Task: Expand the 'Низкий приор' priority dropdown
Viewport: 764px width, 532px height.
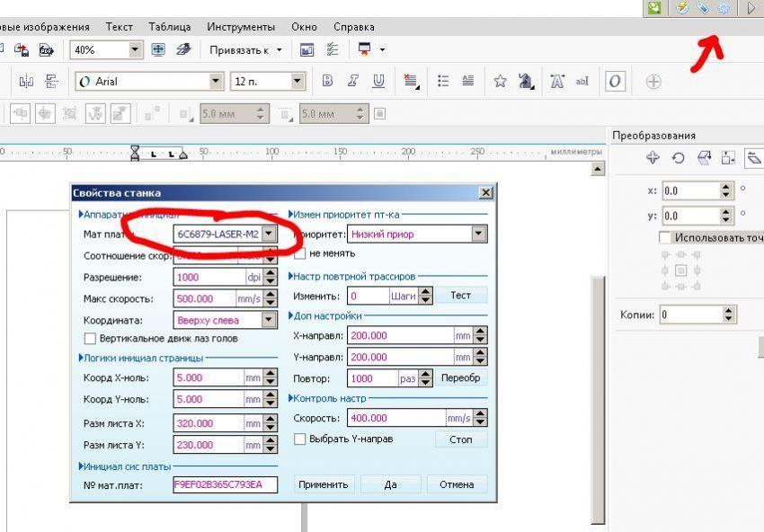Action: click(478, 234)
